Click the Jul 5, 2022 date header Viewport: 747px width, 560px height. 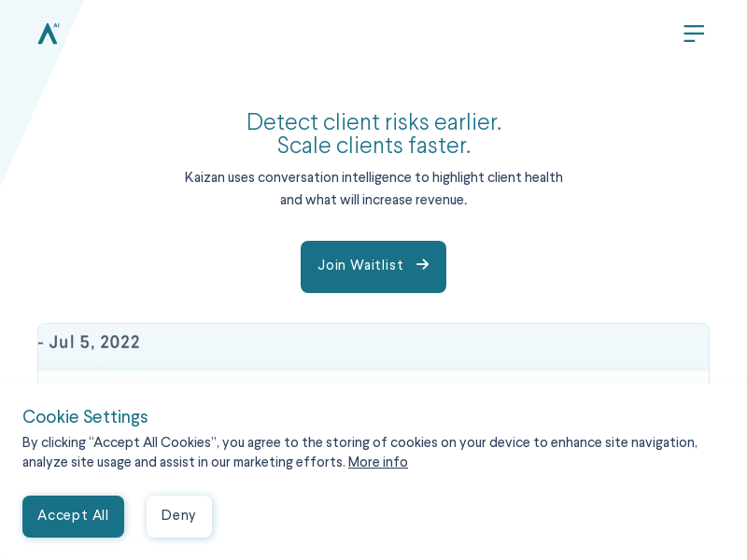(x=94, y=342)
